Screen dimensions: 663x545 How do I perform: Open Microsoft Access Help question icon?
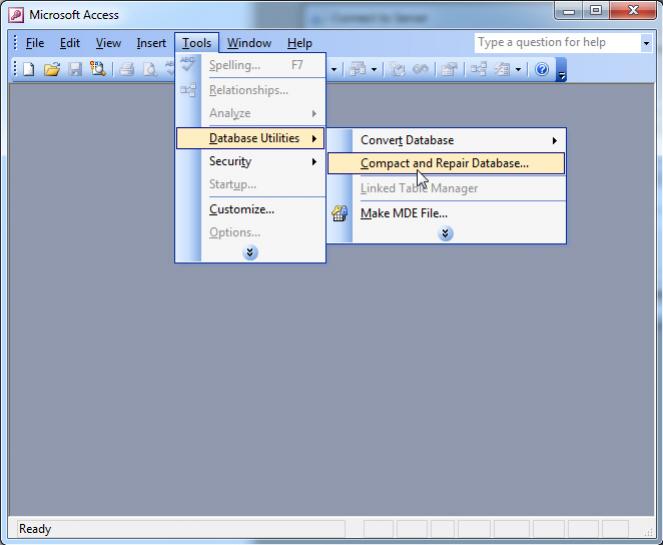tap(542, 69)
